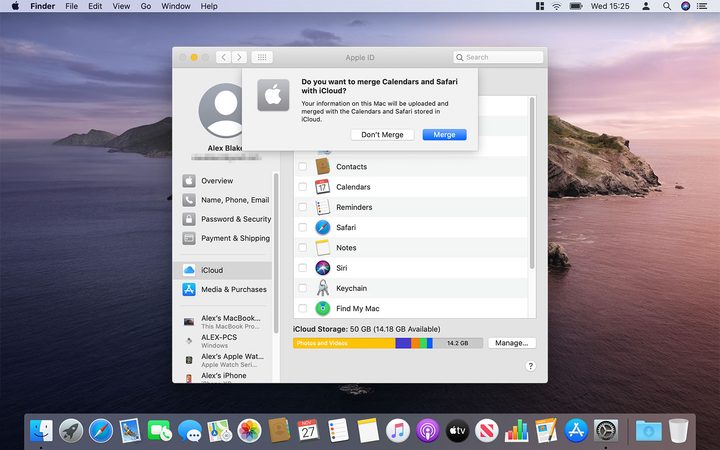The height and width of the screenshot is (450, 720).
Task: Open News app in the Dock
Action: point(487,431)
